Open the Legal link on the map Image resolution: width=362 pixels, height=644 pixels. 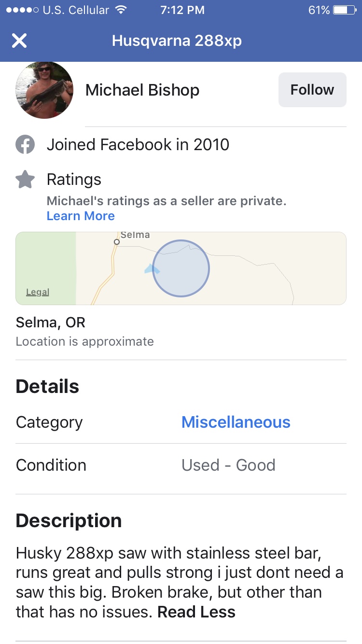click(x=38, y=292)
